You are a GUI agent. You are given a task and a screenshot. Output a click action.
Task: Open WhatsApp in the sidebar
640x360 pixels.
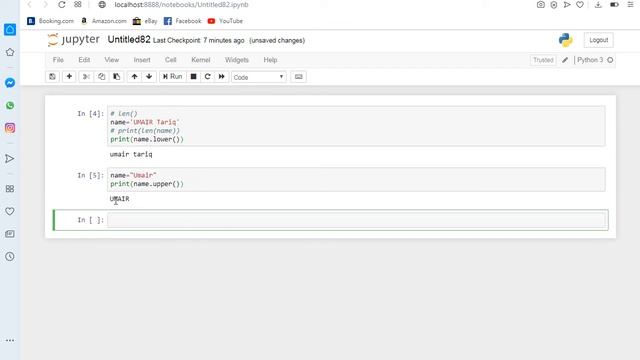click(x=10, y=106)
